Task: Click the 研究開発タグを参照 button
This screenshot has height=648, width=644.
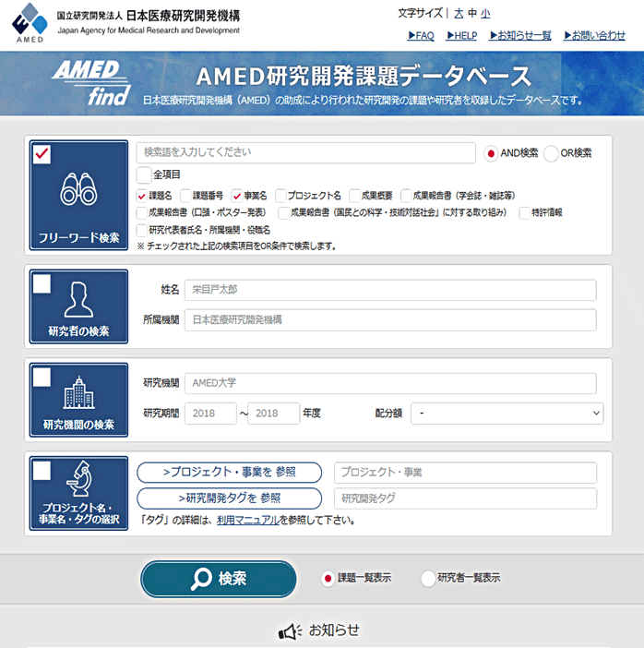Action: click(229, 498)
